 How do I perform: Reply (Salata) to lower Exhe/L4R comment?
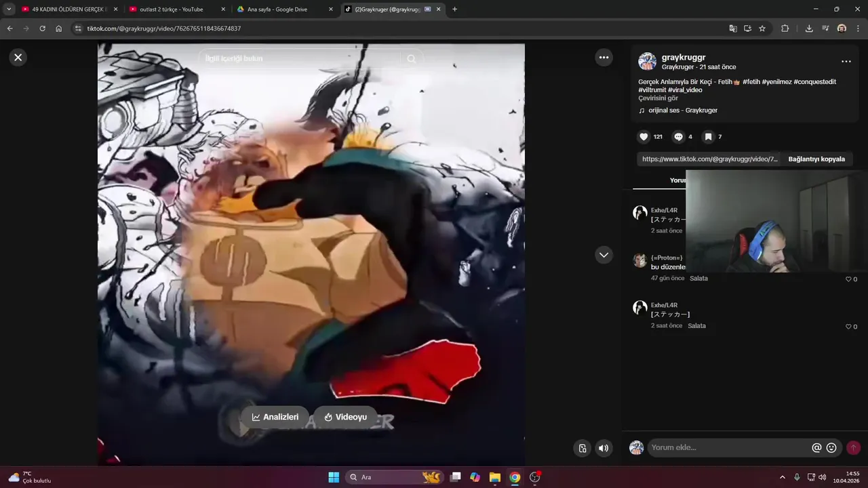tap(696, 326)
